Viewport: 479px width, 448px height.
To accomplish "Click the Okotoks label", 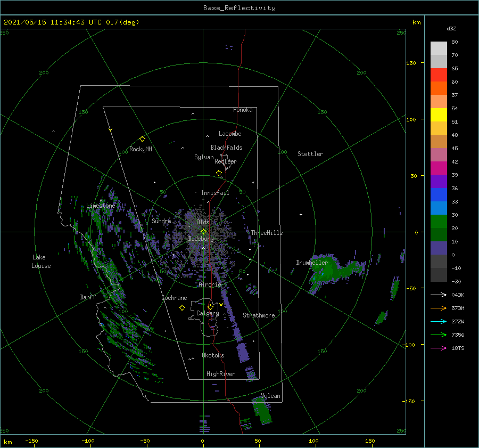I will coord(213,355).
